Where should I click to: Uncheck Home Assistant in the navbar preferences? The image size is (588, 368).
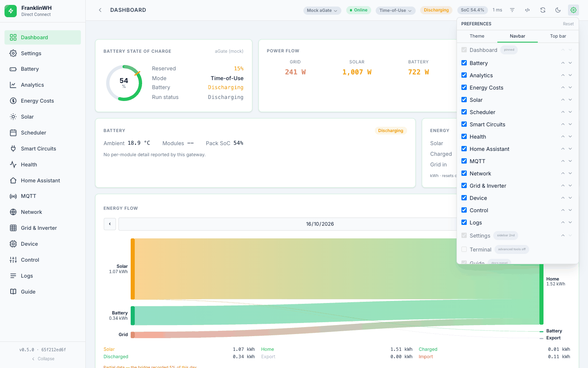(x=464, y=149)
